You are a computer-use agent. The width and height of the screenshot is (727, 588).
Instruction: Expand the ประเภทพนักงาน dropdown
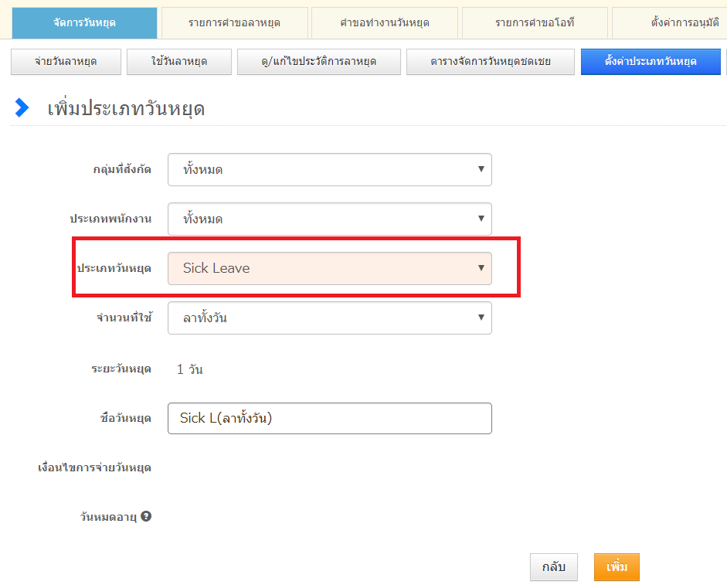point(329,219)
